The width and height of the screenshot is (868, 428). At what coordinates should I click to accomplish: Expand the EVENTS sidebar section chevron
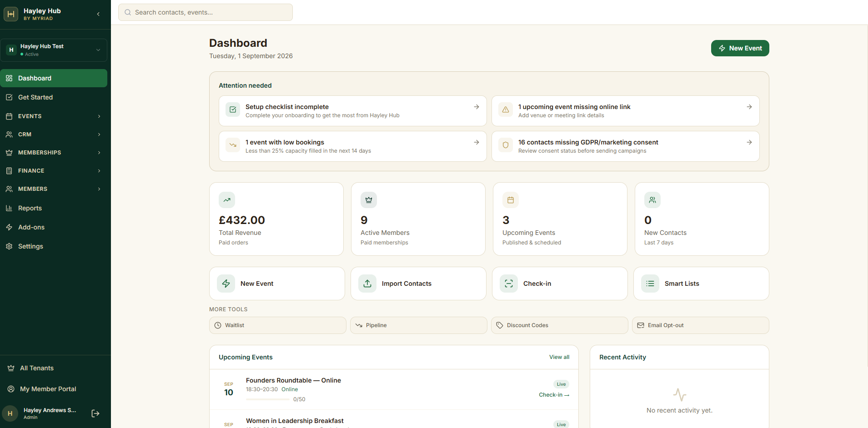pyautogui.click(x=99, y=116)
